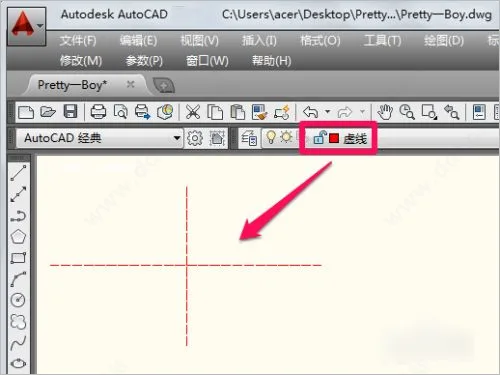Viewport: 500px width, 375px height.
Task: Open the 视图(V) menu
Action: point(200,41)
